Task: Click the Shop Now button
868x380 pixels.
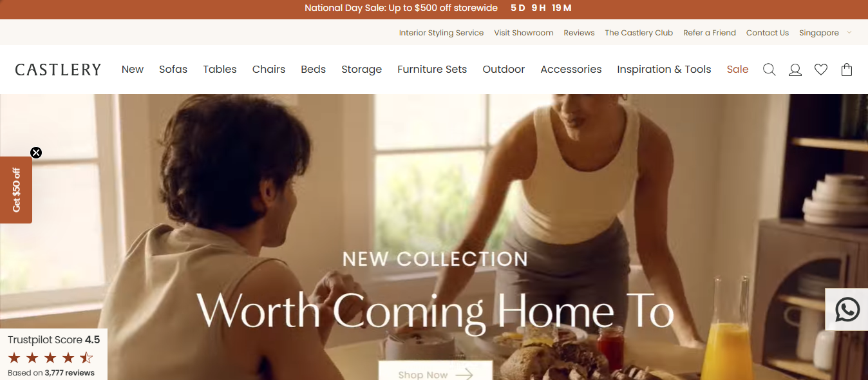Action: pos(435,371)
